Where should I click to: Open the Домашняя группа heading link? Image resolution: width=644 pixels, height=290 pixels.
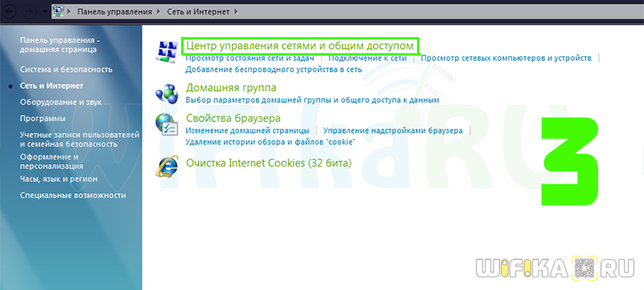231,88
